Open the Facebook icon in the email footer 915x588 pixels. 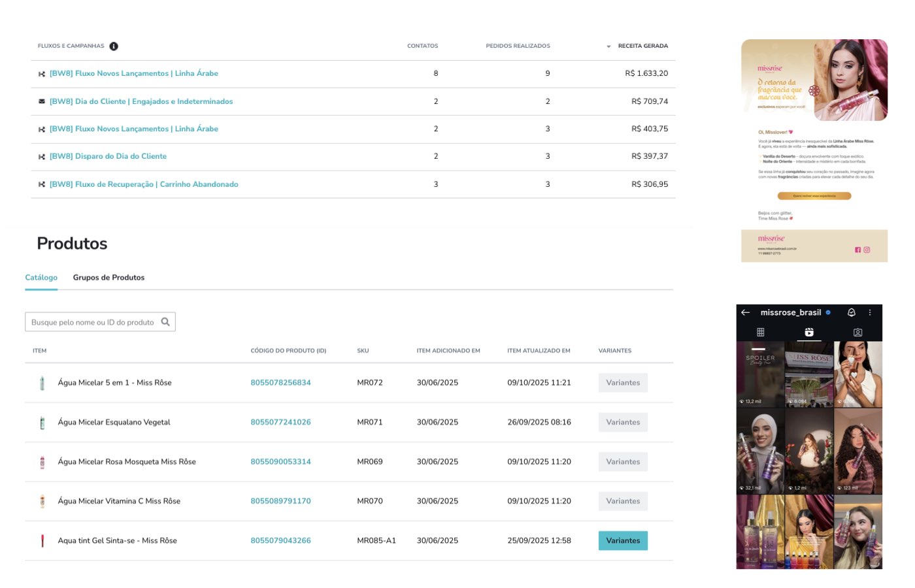pos(858,250)
